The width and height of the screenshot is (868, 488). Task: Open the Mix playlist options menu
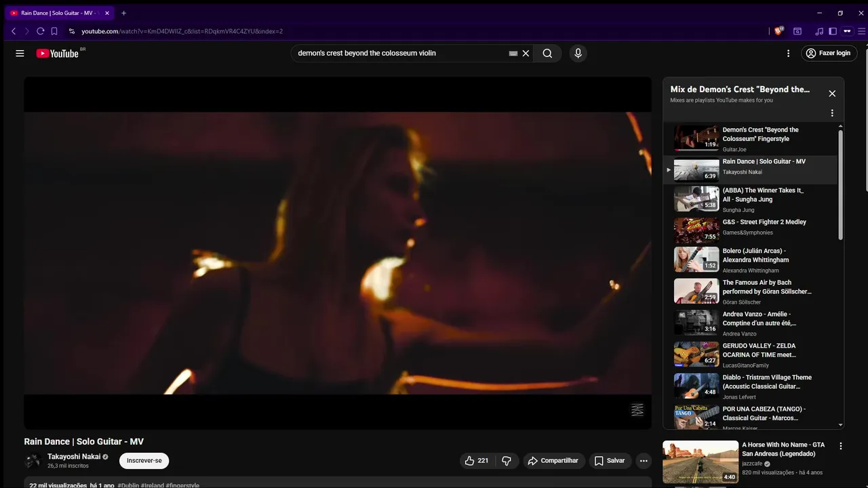tap(832, 113)
